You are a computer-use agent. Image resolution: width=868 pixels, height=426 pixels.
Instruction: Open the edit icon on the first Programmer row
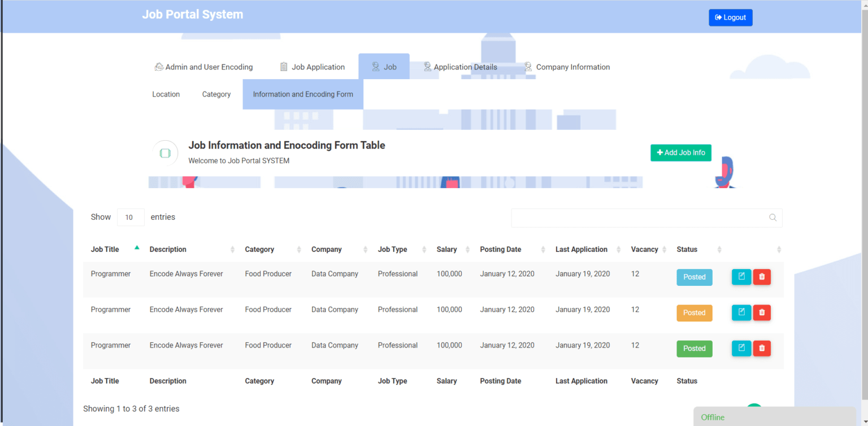click(741, 277)
